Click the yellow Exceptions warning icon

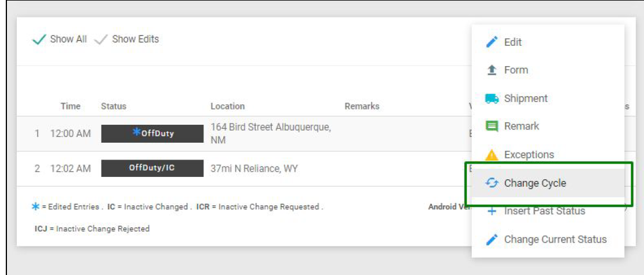(x=492, y=155)
